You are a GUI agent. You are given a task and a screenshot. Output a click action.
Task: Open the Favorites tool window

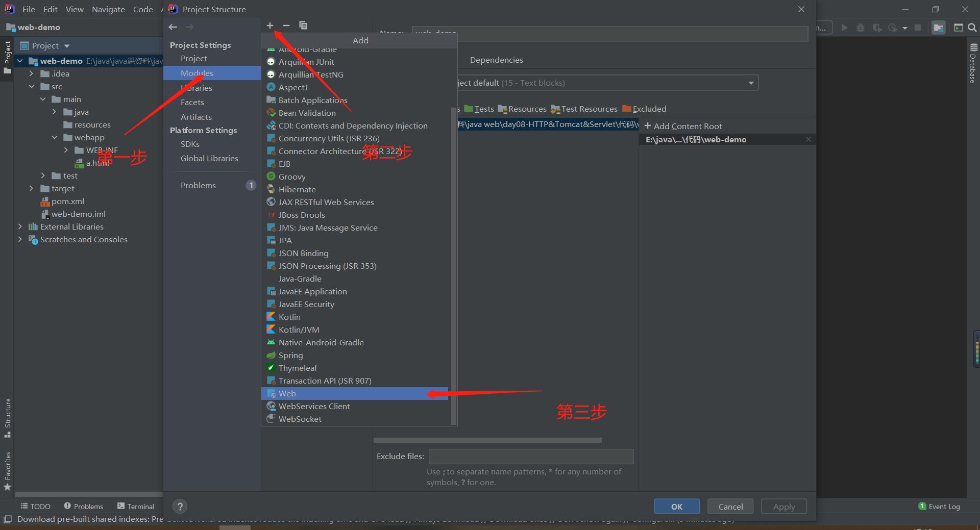pos(7,471)
